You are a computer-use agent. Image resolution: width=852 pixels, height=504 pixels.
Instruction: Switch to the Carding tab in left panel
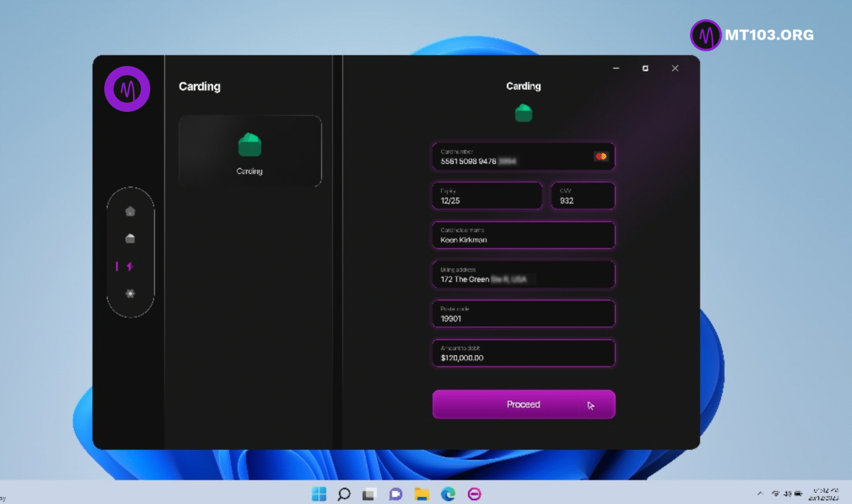(x=200, y=86)
